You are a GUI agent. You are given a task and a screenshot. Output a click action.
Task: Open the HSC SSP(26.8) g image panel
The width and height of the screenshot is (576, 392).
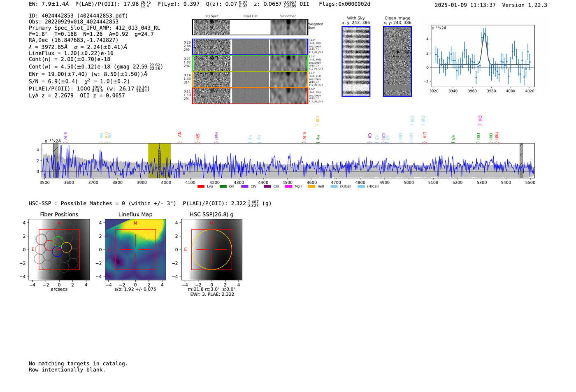[x=211, y=250]
